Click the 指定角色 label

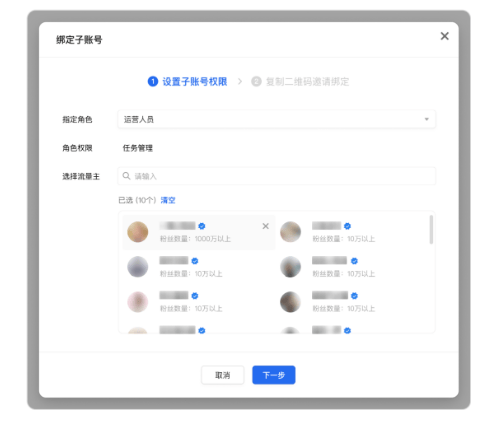pyautogui.click(x=77, y=119)
